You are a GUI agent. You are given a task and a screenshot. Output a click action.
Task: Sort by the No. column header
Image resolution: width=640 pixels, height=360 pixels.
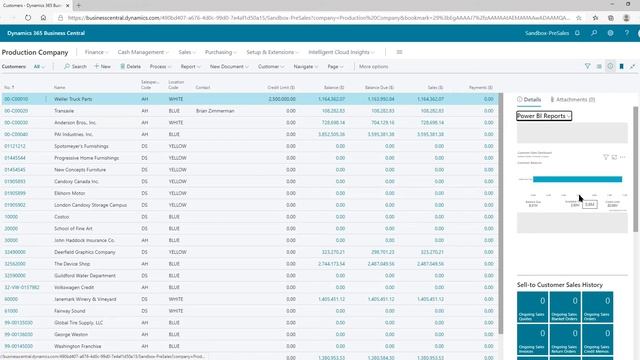pos(9,87)
